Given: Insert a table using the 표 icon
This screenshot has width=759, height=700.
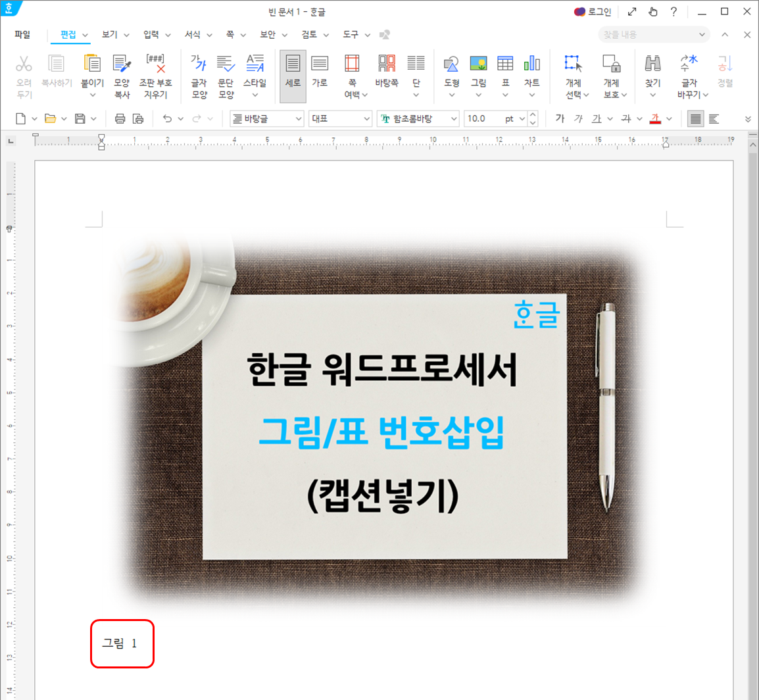Looking at the screenshot, I should pos(505,72).
